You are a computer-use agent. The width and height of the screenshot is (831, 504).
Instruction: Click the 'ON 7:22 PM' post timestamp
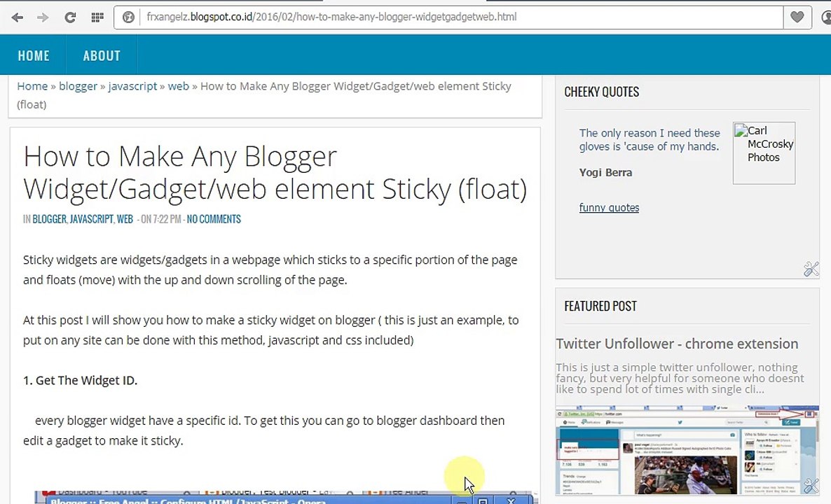click(161, 219)
